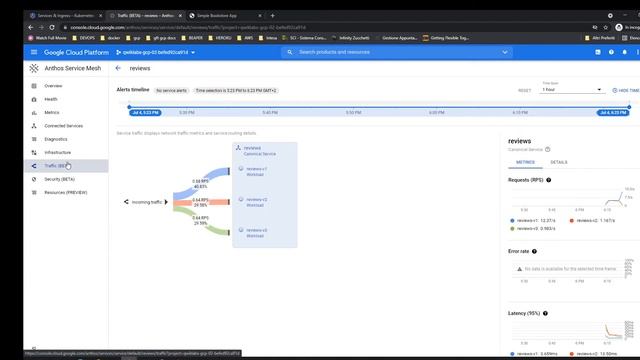Click the Latency (95%) help icon

pyautogui.click(x=545, y=313)
